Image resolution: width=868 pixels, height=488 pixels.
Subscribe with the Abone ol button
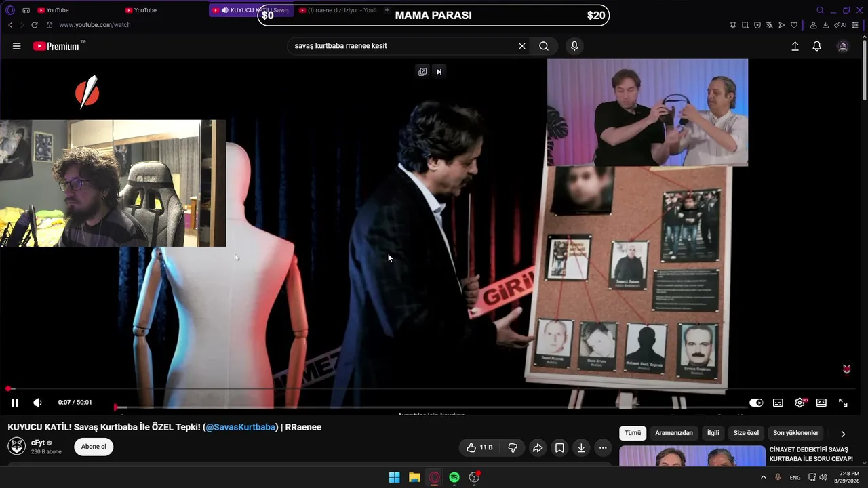[94, 447]
